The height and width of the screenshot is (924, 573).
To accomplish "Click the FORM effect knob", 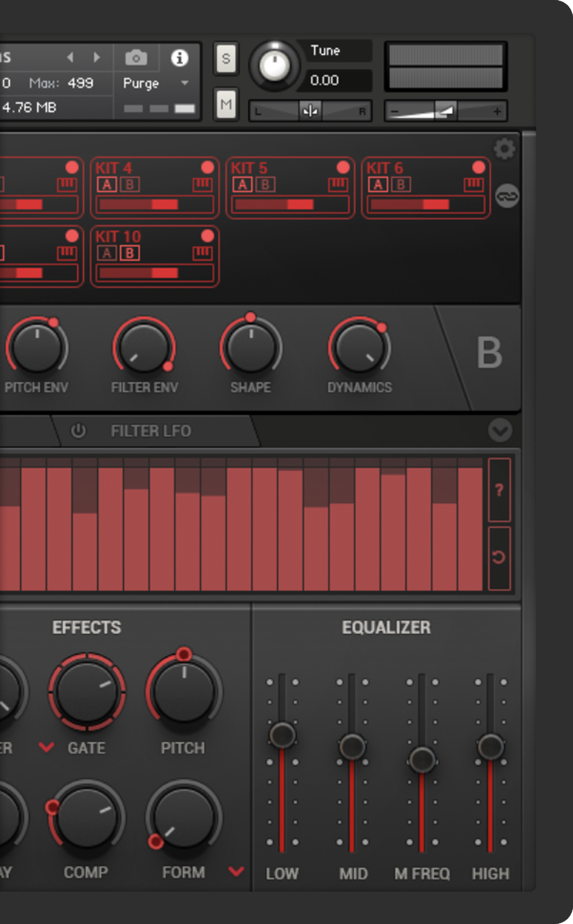I will click(184, 817).
